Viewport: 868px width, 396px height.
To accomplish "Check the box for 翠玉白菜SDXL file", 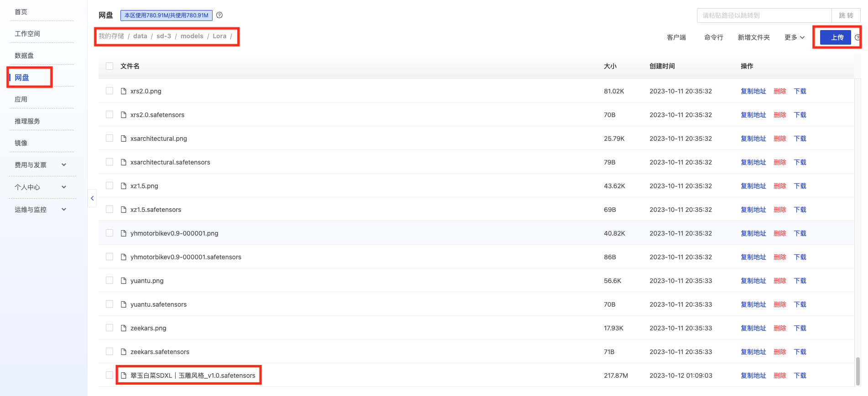I will [109, 375].
